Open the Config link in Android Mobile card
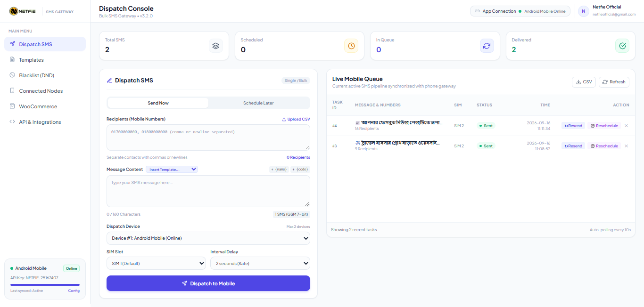The height and width of the screenshot is (307, 644). [74, 291]
